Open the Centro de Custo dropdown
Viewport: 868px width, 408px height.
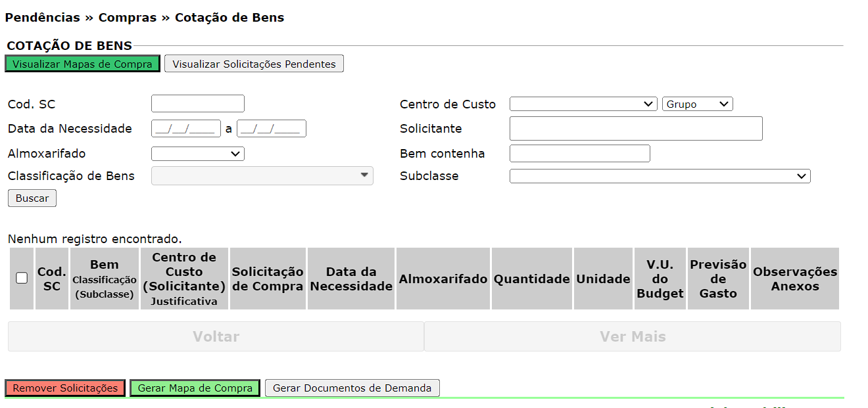pos(583,104)
